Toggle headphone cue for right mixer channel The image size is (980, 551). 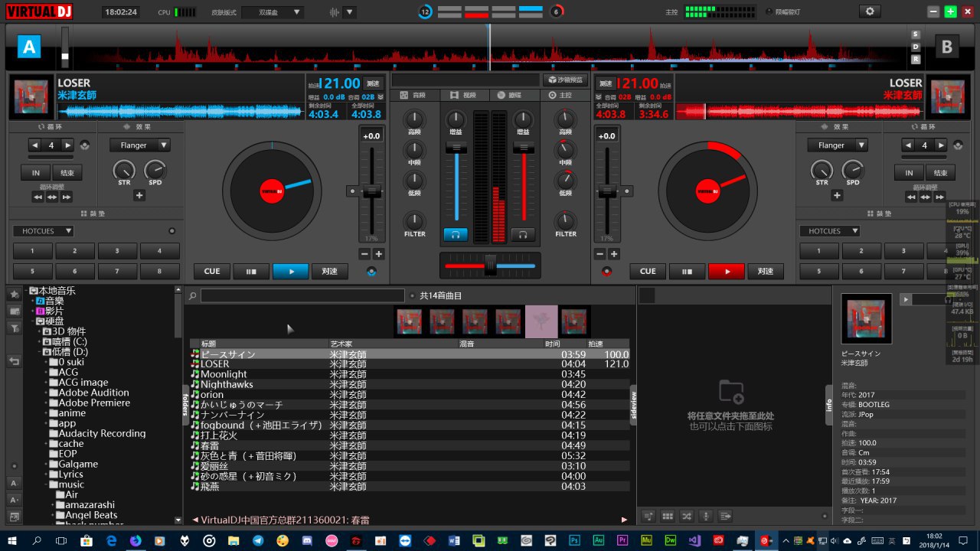[x=523, y=235]
